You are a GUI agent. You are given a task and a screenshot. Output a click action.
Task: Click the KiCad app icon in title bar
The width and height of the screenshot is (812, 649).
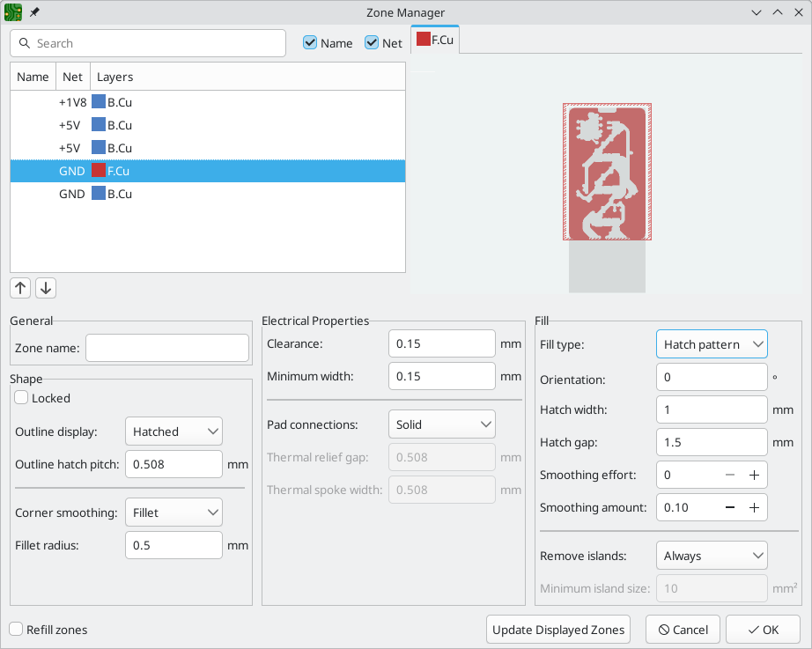tap(13, 12)
